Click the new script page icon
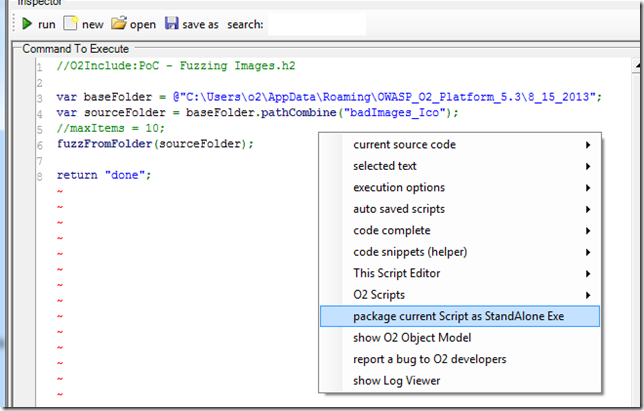Screen dimensions: 644x411 coord(71,23)
